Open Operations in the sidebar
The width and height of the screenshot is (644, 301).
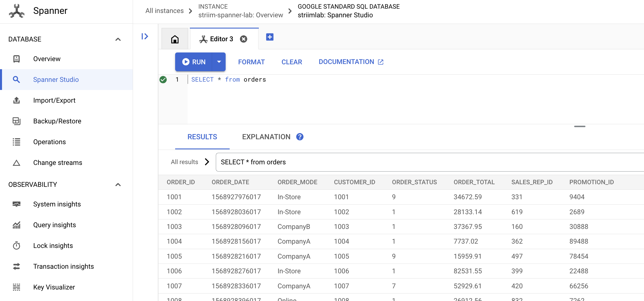pyautogui.click(x=66, y=142)
